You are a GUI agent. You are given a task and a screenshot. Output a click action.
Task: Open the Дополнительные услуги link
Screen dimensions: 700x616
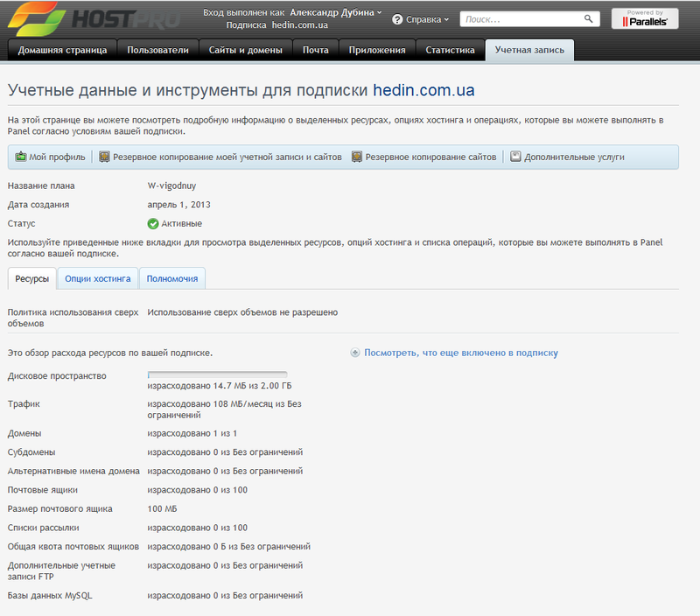point(574,157)
